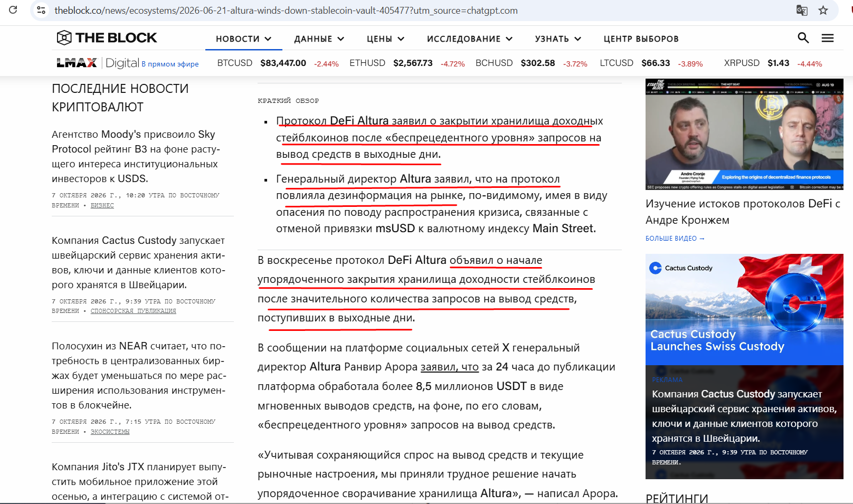Open the hamburger menu
The width and height of the screenshot is (853, 504).
point(828,38)
